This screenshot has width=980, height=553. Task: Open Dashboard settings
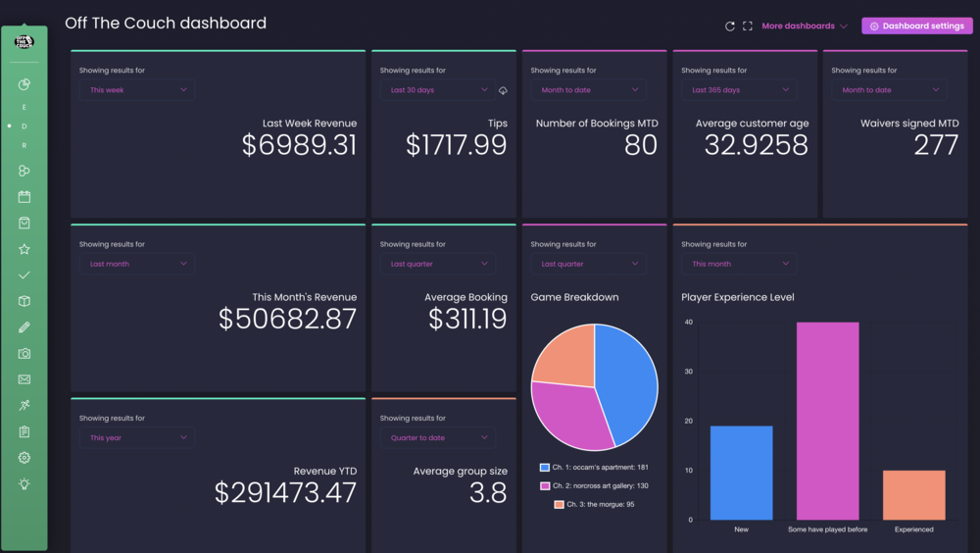[x=917, y=26]
